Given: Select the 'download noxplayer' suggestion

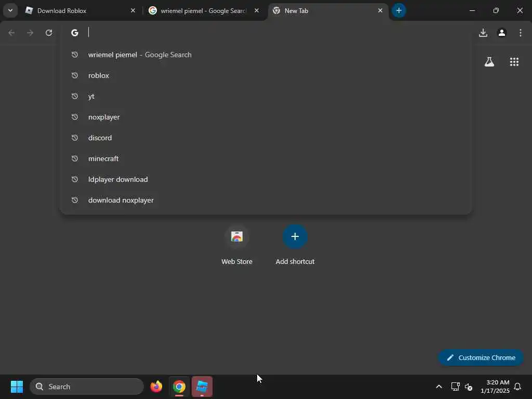Looking at the screenshot, I should (x=265, y=200).
